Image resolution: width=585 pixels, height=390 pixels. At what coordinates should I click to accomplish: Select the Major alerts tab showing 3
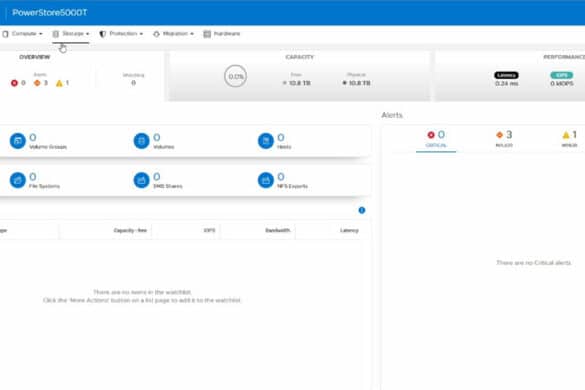(x=504, y=139)
